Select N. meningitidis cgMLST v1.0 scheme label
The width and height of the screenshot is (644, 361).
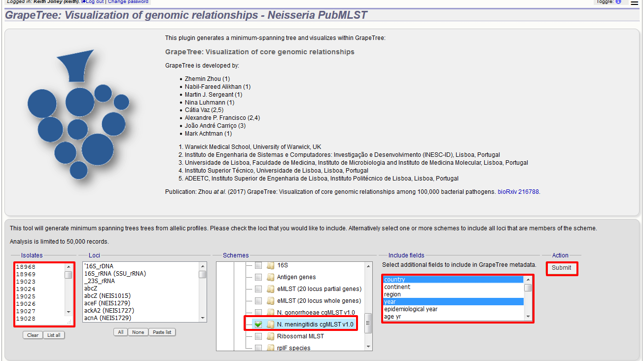(315, 325)
